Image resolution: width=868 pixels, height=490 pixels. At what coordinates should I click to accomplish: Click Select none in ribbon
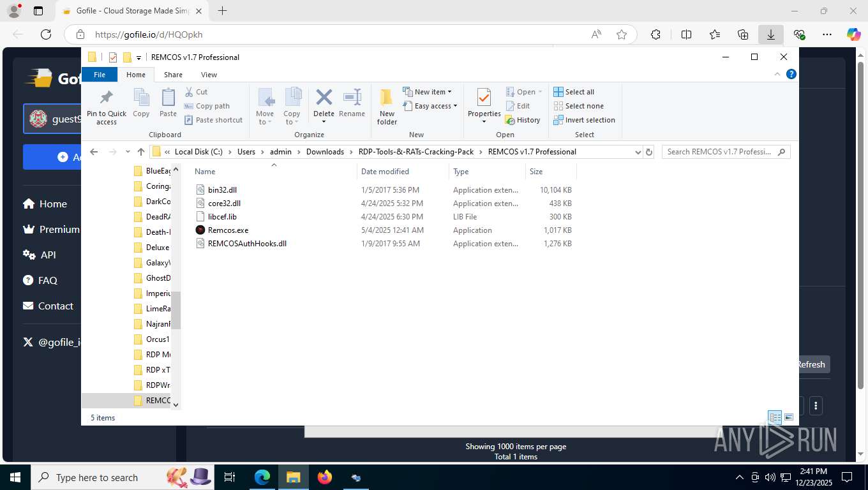(578, 106)
